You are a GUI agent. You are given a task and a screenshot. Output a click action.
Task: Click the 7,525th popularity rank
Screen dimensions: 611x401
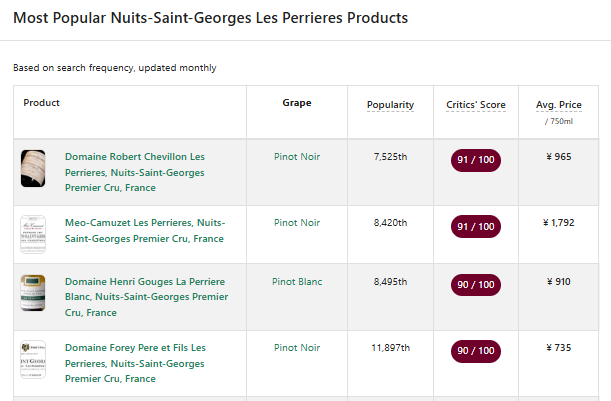pyautogui.click(x=390, y=157)
